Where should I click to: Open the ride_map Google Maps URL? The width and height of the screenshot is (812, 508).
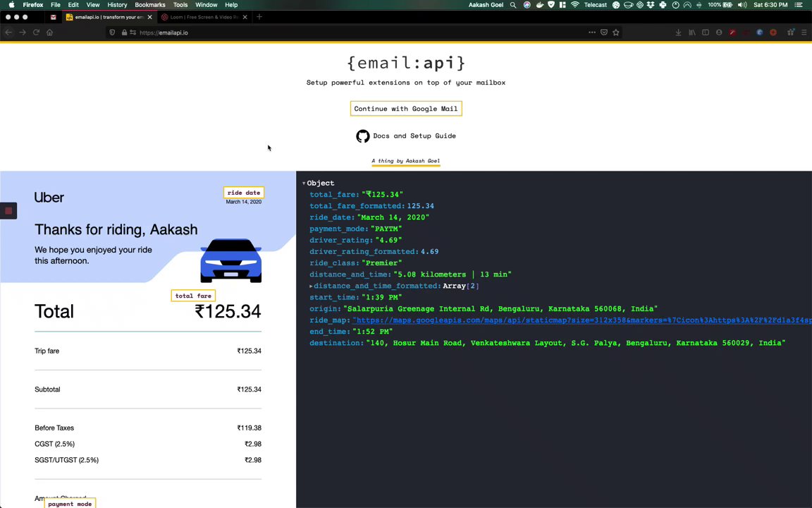(582, 320)
